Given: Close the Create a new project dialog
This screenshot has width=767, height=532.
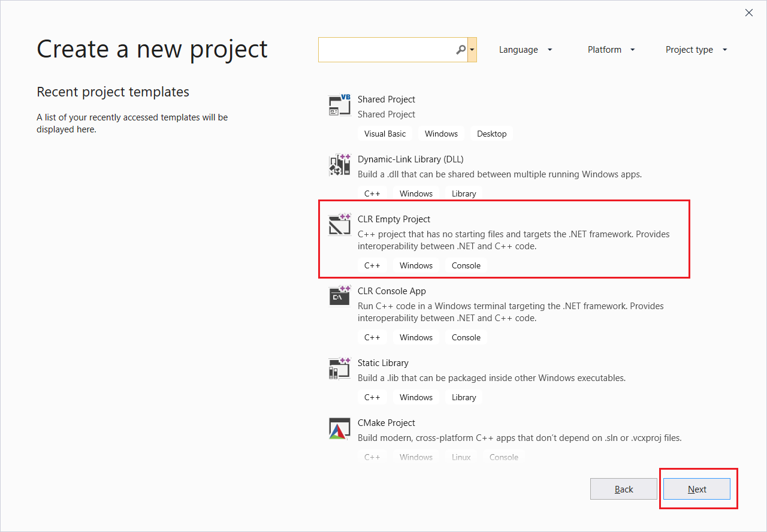Looking at the screenshot, I should [x=748, y=13].
